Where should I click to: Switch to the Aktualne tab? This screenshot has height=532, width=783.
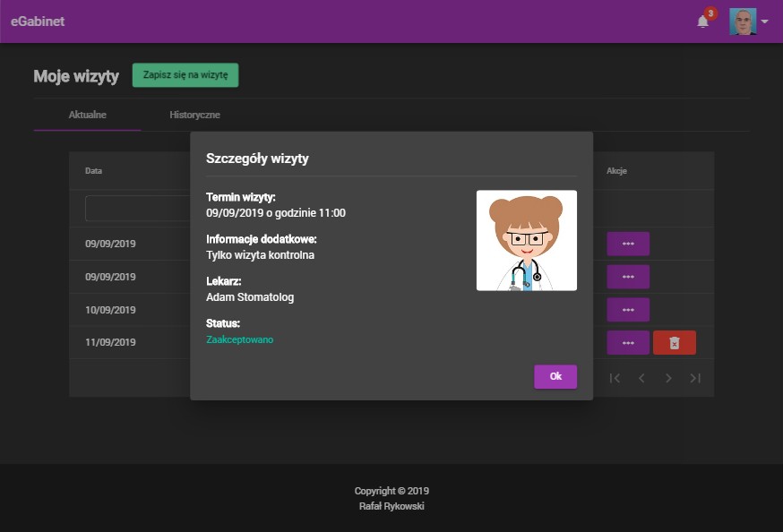[x=88, y=115]
